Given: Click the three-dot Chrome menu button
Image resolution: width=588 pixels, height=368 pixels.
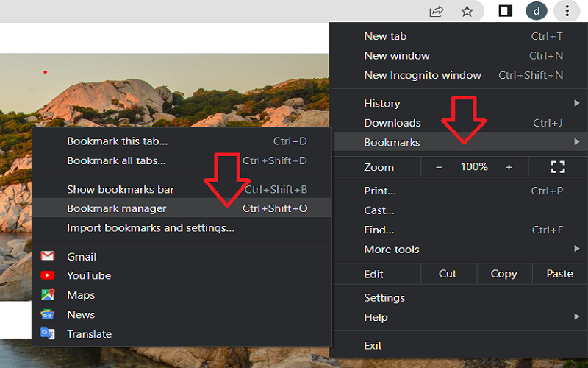Looking at the screenshot, I should click(x=567, y=11).
